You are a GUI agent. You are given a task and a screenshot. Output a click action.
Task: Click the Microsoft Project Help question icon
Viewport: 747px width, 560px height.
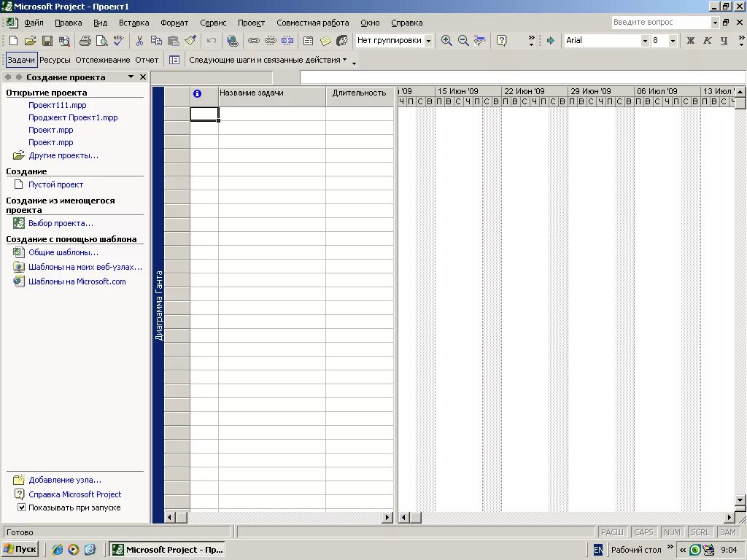501,41
